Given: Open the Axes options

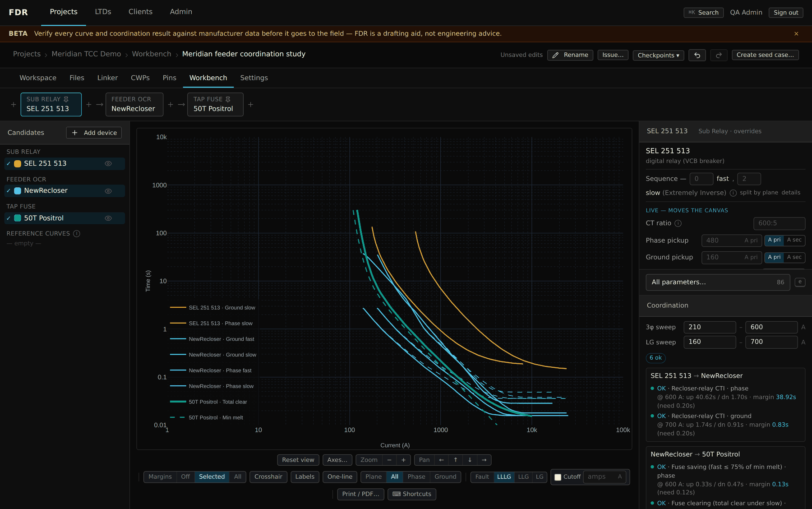Looking at the screenshot, I should click(x=337, y=460).
